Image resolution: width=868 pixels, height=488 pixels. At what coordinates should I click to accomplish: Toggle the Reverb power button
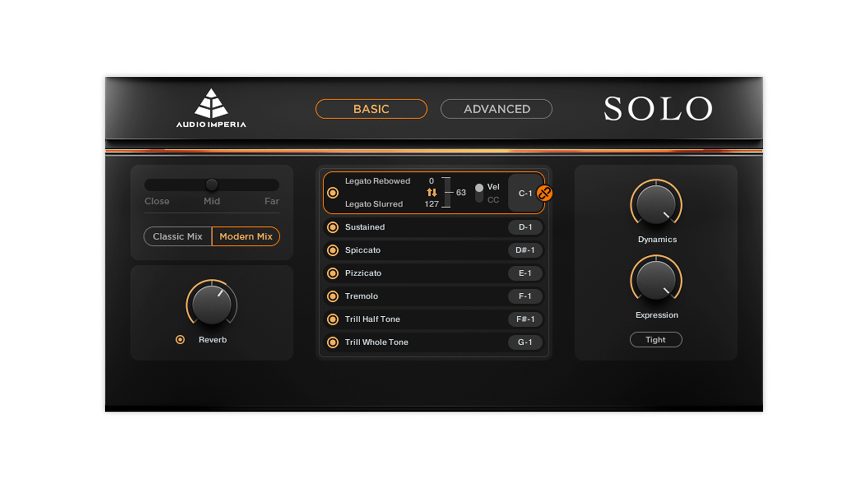click(180, 340)
